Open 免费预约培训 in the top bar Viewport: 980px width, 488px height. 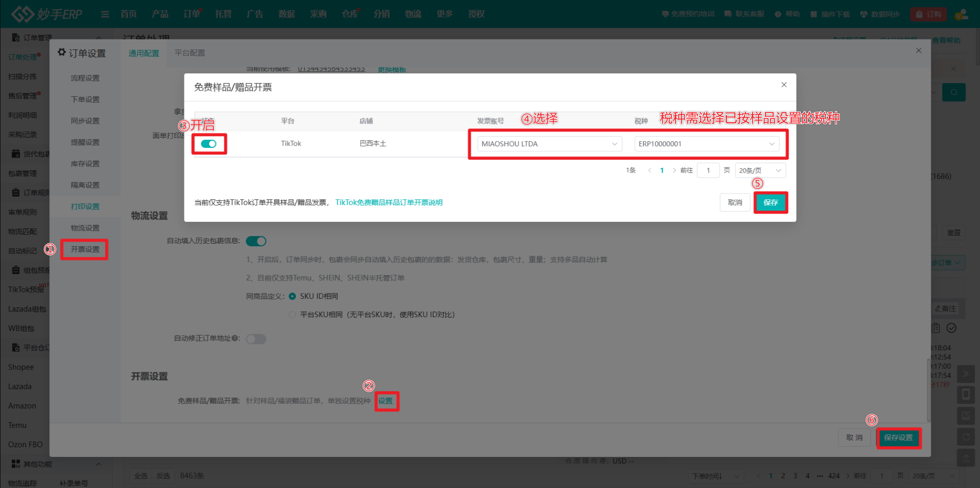[x=688, y=14]
